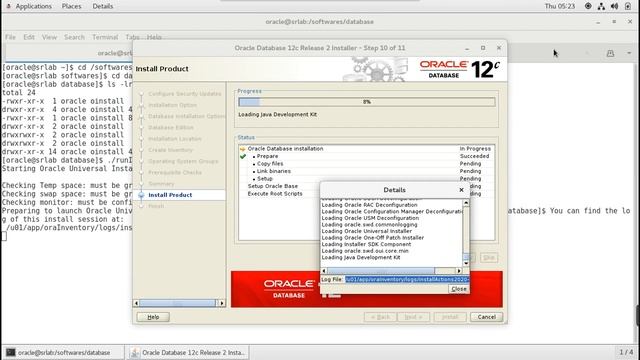Click the Oracle Database banner image
The image size is (640, 360).
click(367, 289)
